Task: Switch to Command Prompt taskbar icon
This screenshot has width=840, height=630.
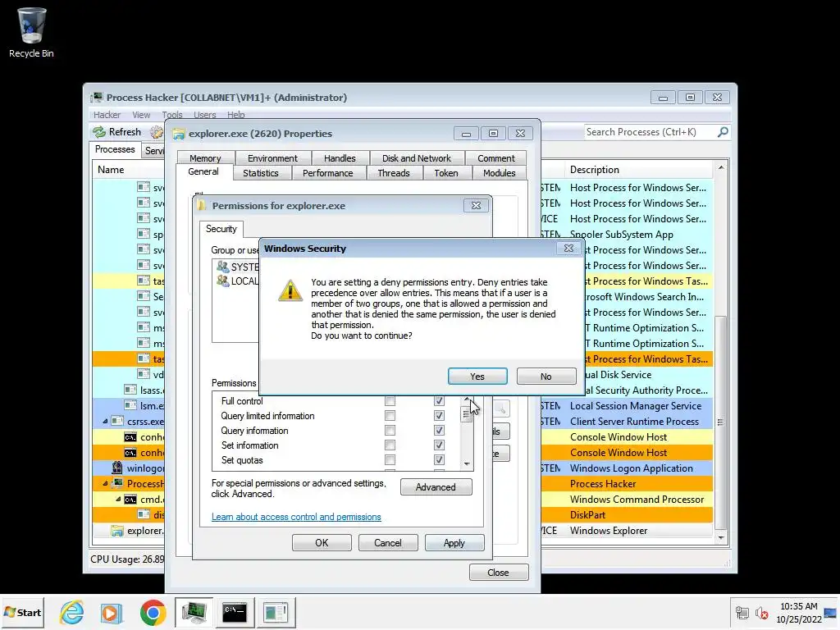Action: tap(235, 612)
